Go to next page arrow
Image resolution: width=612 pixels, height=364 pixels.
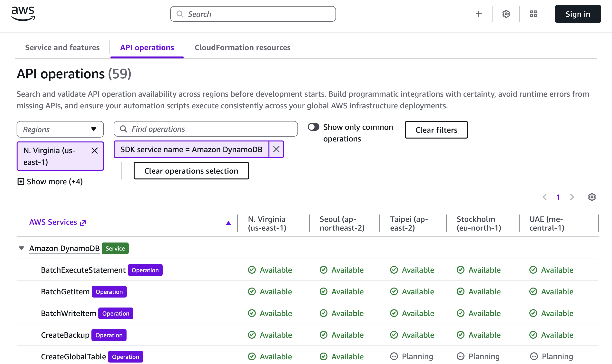click(x=572, y=197)
